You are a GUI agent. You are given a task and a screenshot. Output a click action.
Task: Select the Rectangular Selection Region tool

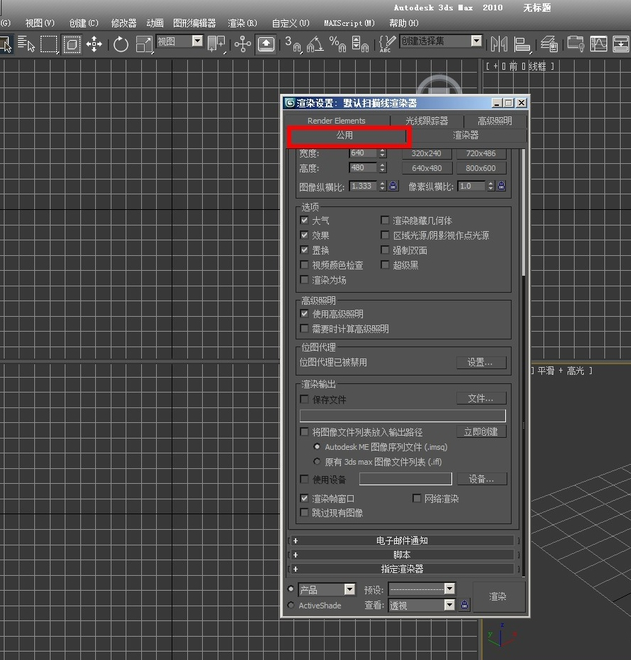click(x=49, y=44)
